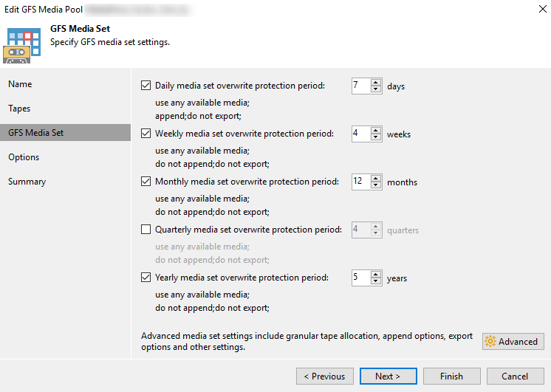Go back with the Previous button
The image size is (551, 392).
point(325,376)
